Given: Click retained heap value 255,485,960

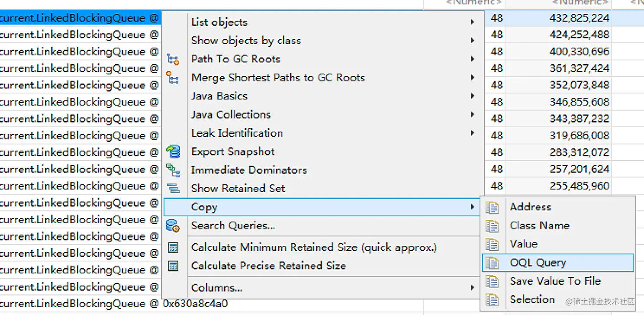Looking at the screenshot, I should click(x=580, y=186).
